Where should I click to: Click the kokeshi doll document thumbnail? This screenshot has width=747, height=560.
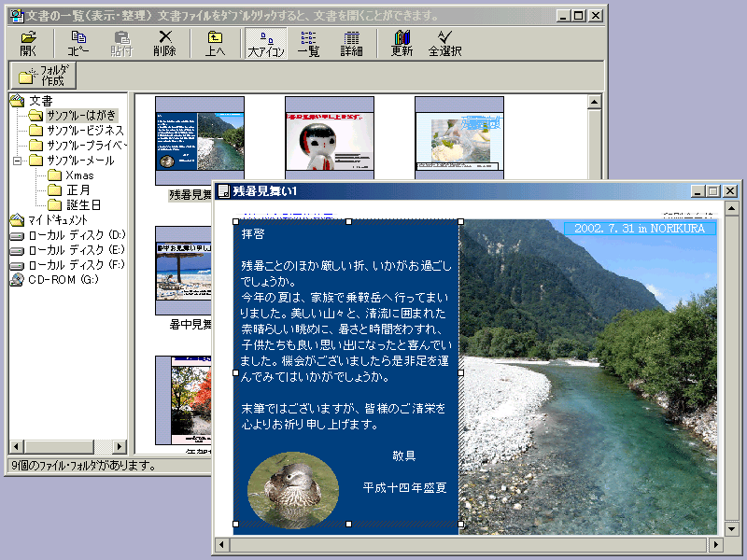pyautogui.click(x=330, y=138)
